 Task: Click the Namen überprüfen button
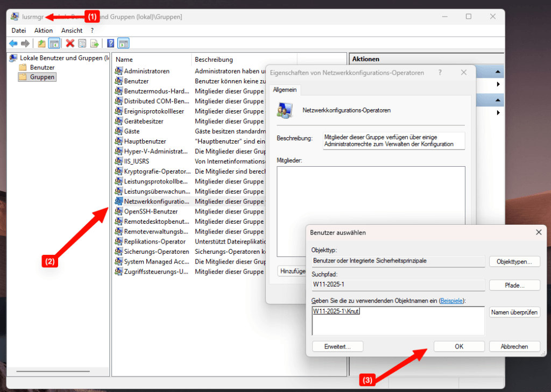(x=514, y=312)
